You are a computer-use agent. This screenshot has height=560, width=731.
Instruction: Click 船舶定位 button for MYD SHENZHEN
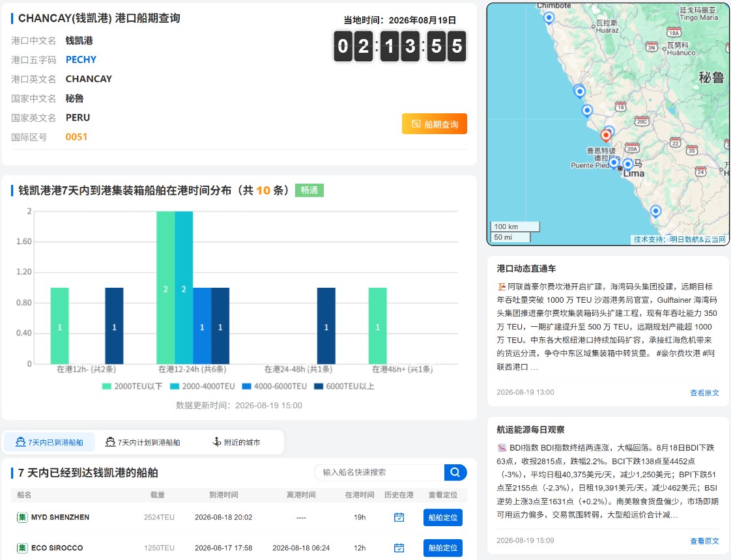(x=443, y=517)
